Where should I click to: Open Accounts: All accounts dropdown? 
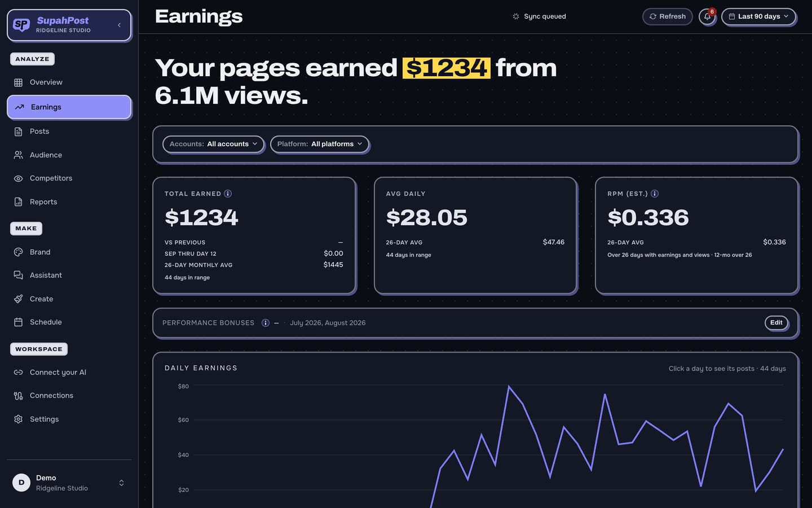point(213,144)
